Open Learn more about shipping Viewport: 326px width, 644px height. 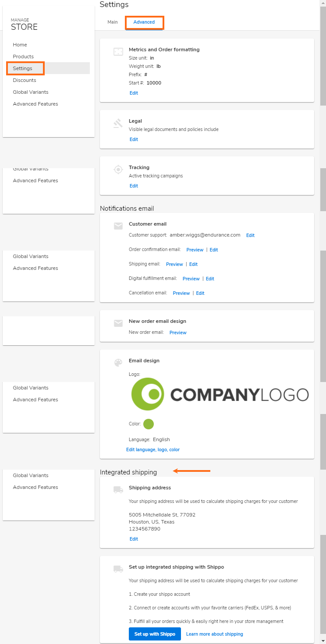[214, 633]
